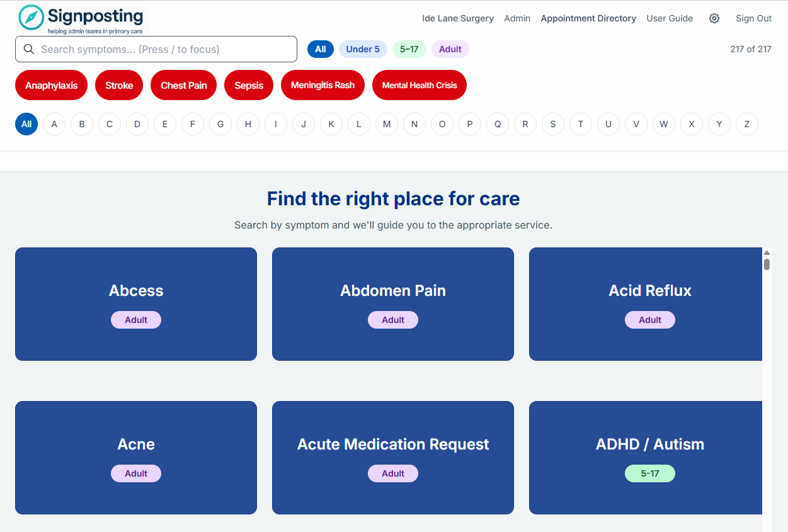
Task: Sign out of the application
Action: point(753,18)
